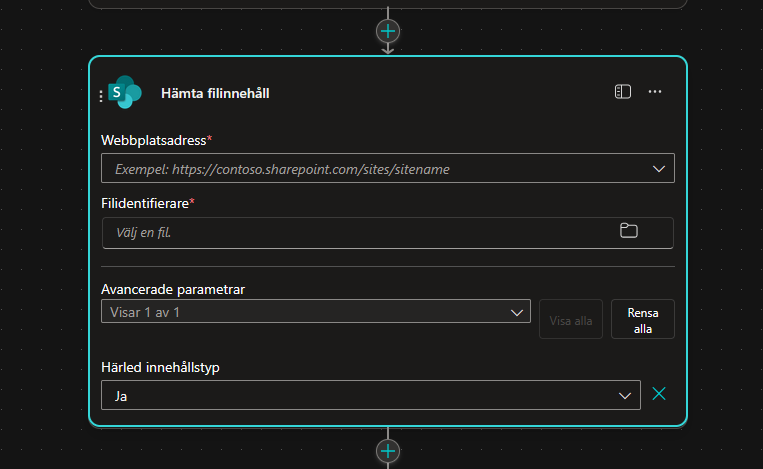
Task: Click the Avancerade parametrar label
Action: click(x=173, y=289)
